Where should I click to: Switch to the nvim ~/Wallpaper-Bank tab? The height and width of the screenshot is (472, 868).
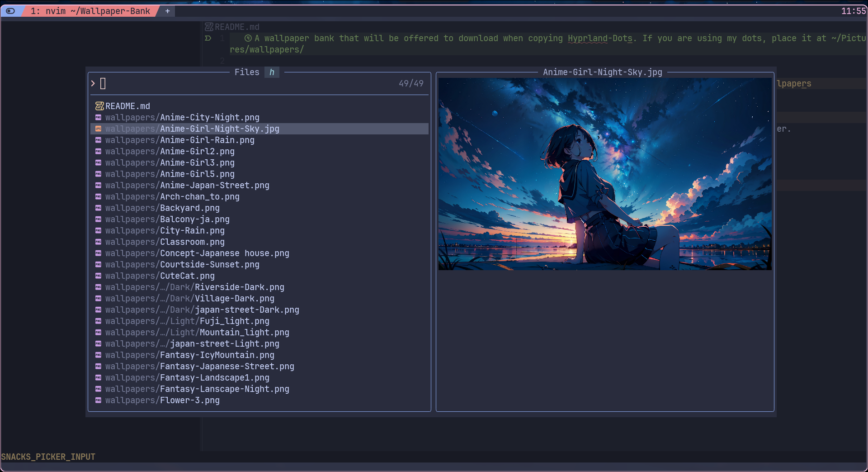(90, 11)
